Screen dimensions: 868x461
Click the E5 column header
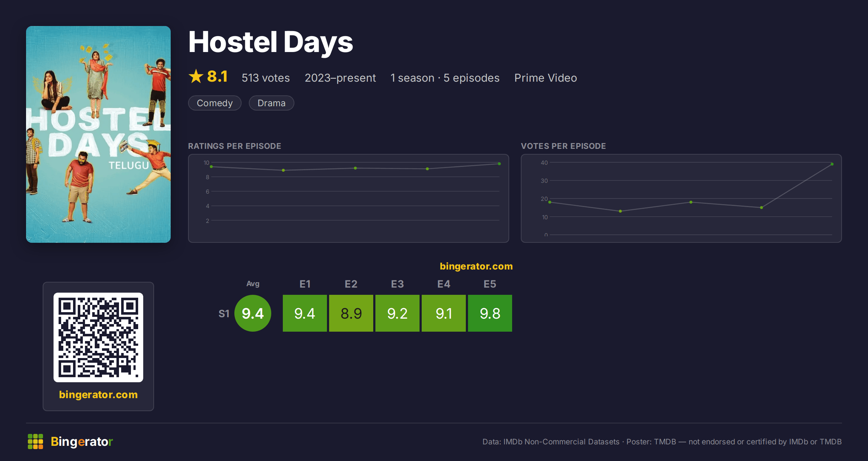click(490, 284)
